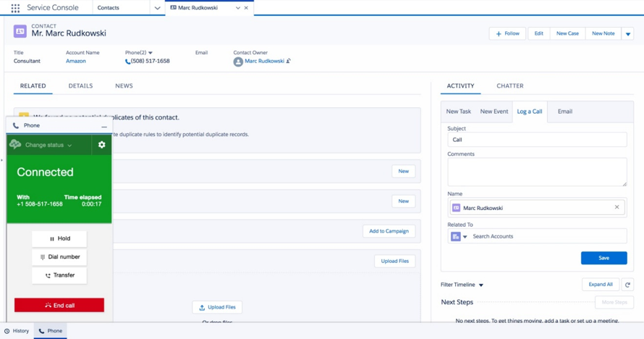Open the softphone settings gear

(x=101, y=145)
